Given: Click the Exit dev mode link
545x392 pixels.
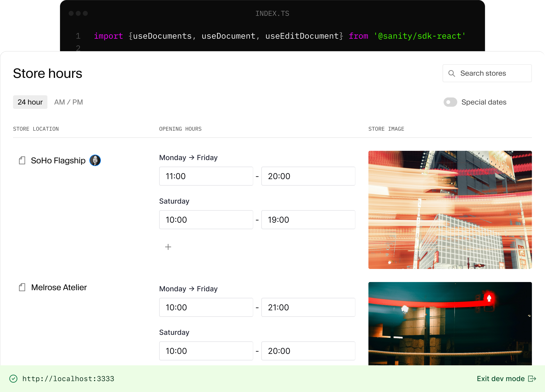Looking at the screenshot, I should click(501, 379).
